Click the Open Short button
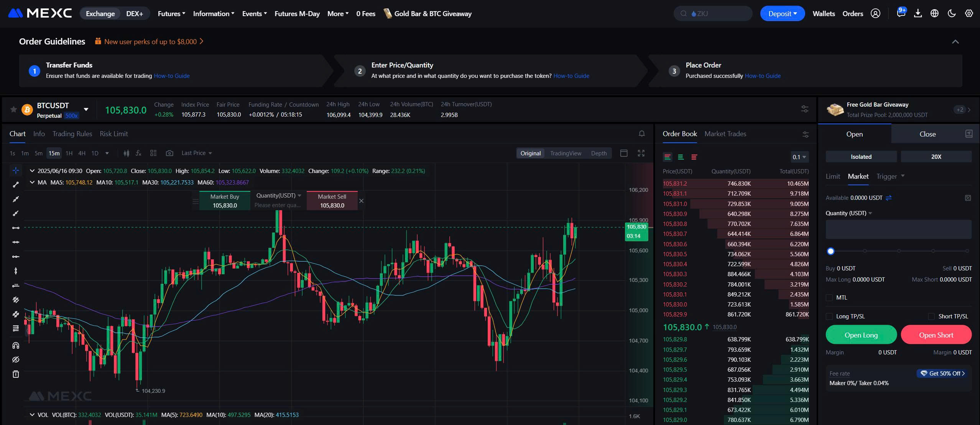Screen dimensions: 980x425 click(x=936, y=335)
